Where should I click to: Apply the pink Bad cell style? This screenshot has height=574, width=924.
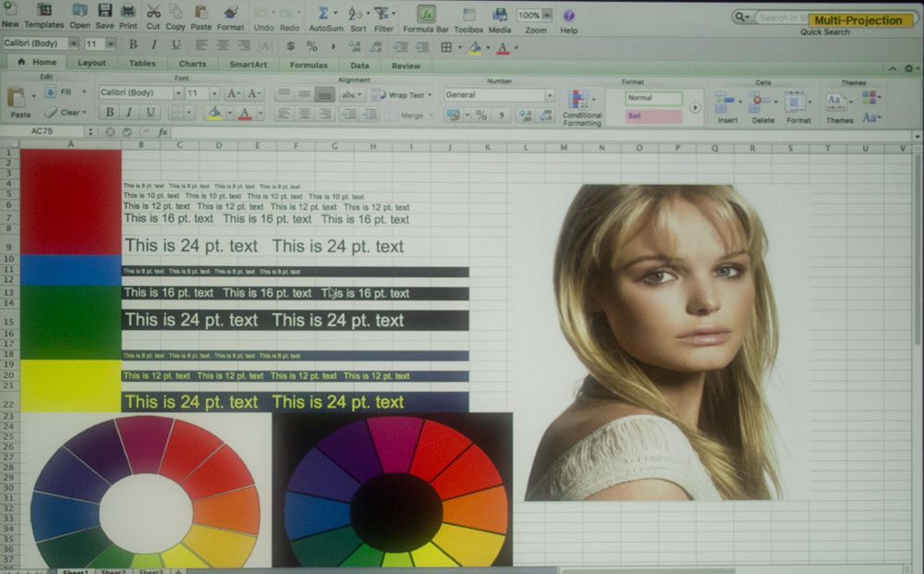[x=653, y=116]
